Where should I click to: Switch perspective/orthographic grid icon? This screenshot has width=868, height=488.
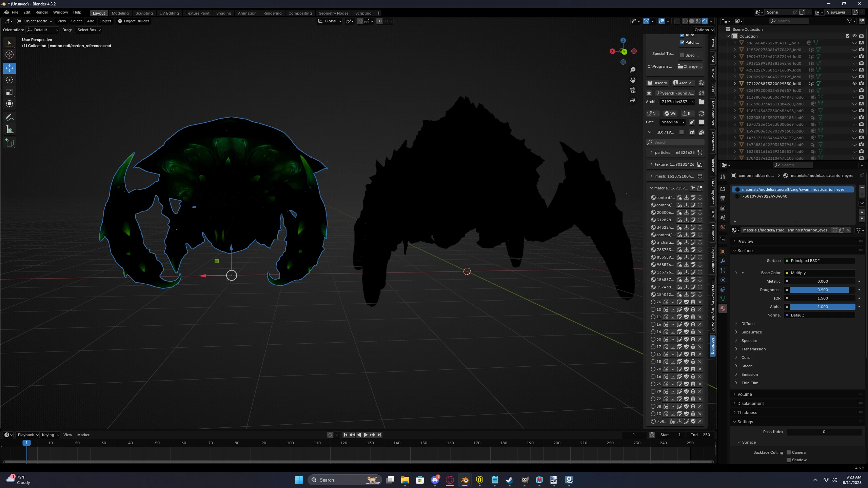633,100
